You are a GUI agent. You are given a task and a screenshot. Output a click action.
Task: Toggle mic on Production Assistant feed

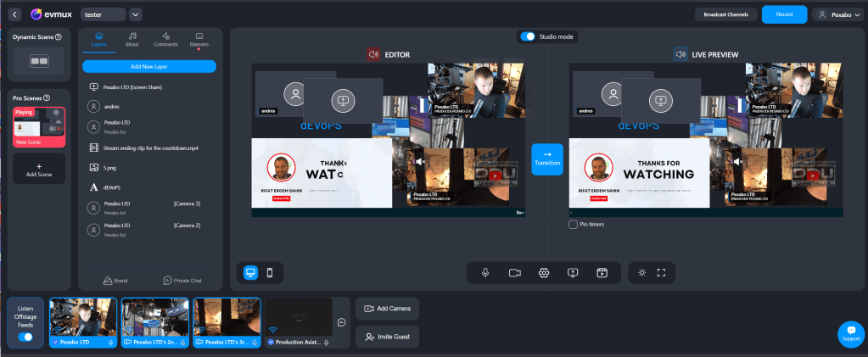tap(327, 343)
